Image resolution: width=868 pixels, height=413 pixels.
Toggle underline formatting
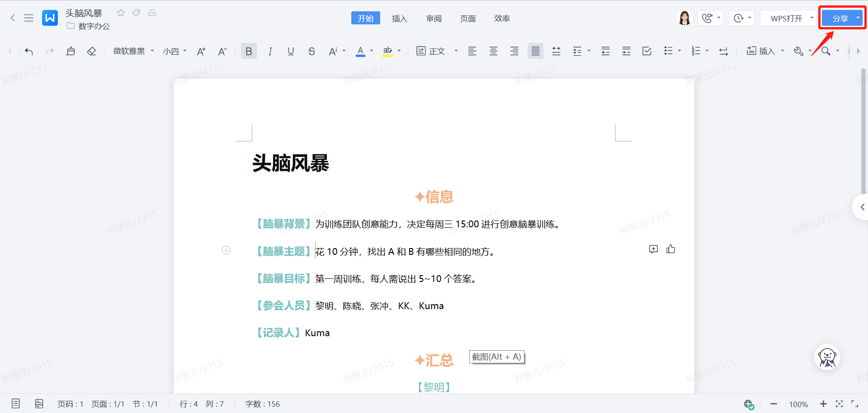pos(291,51)
